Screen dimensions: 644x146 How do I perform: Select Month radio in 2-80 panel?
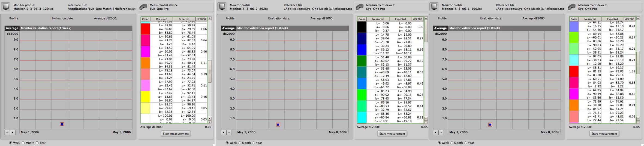pyautogui.click(x=240, y=143)
